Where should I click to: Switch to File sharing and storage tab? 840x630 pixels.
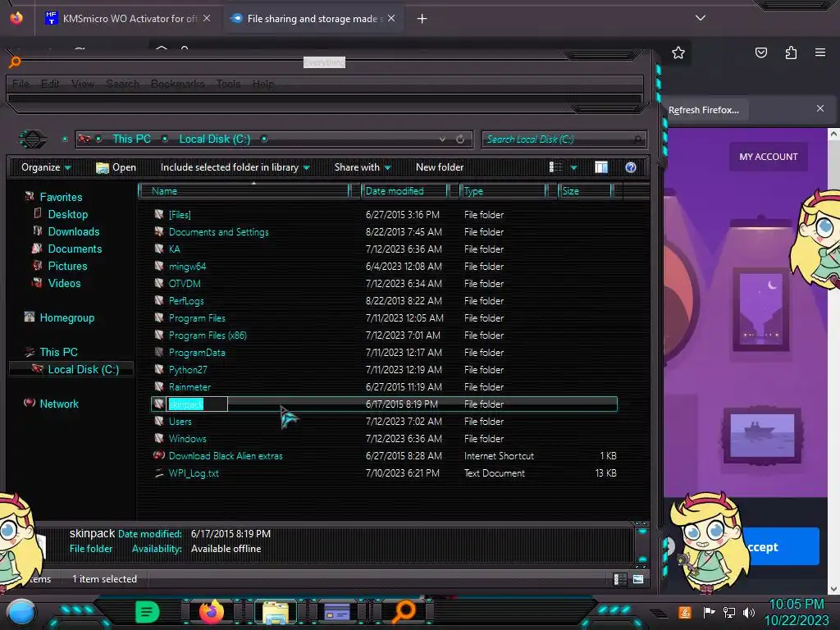click(x=313, y=19)
